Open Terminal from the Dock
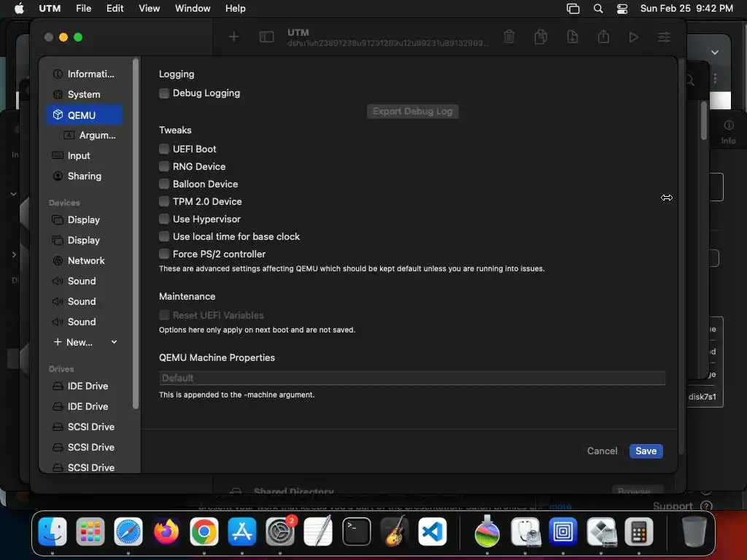747x560 pixels. point(356,532)
